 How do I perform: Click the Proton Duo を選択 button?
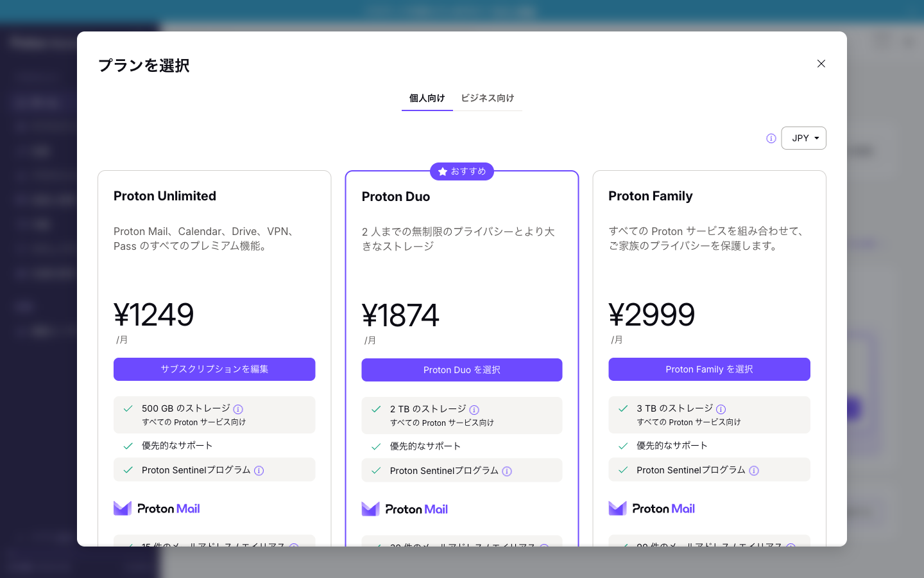(462, 370)
